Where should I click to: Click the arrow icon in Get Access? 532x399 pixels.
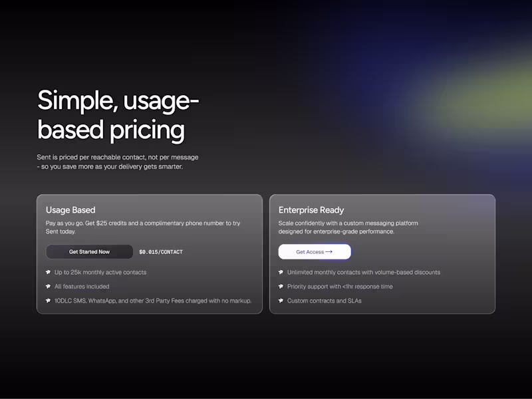point(329,252)
